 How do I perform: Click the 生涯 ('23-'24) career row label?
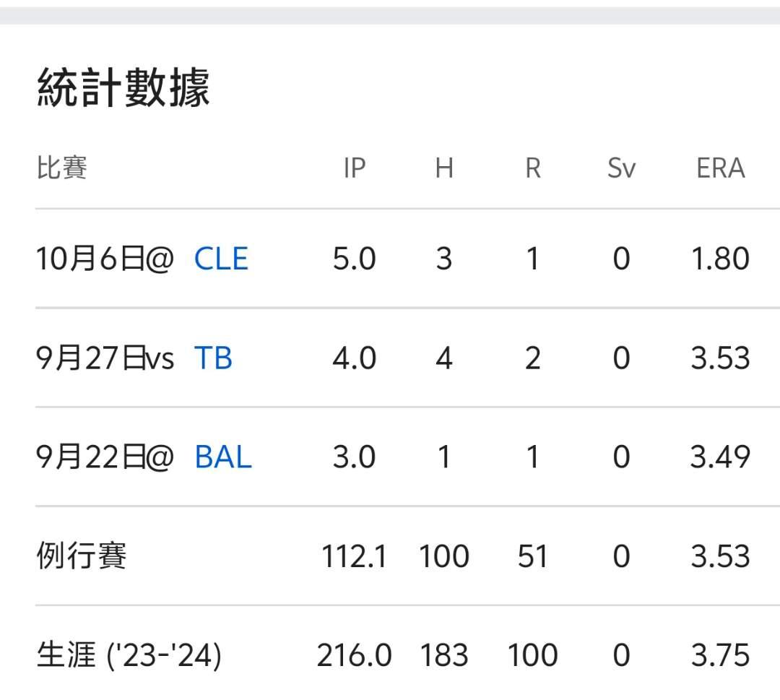point(129,655)
